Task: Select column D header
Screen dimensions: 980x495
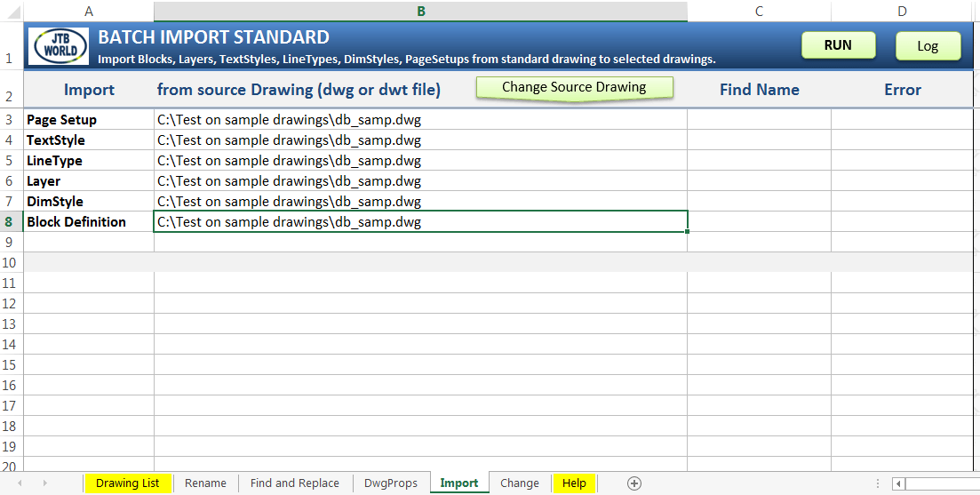Action: pyautogui.click(x=902, y=12)
